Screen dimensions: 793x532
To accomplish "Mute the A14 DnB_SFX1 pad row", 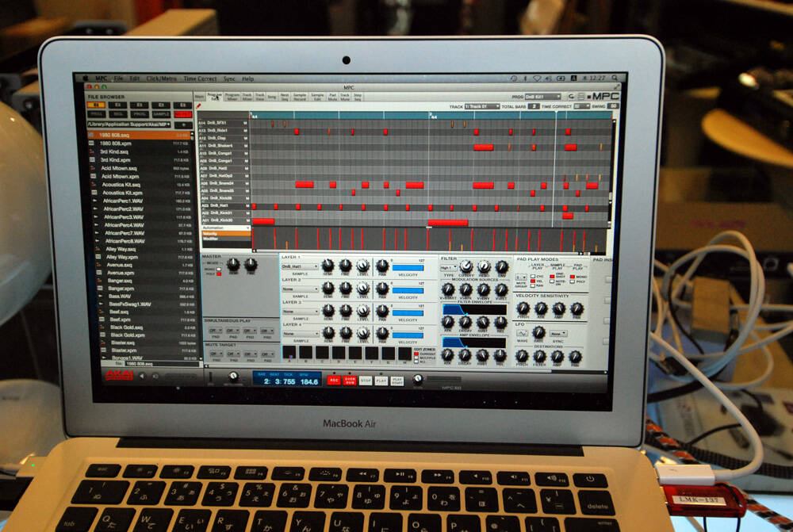I will 246,123.
